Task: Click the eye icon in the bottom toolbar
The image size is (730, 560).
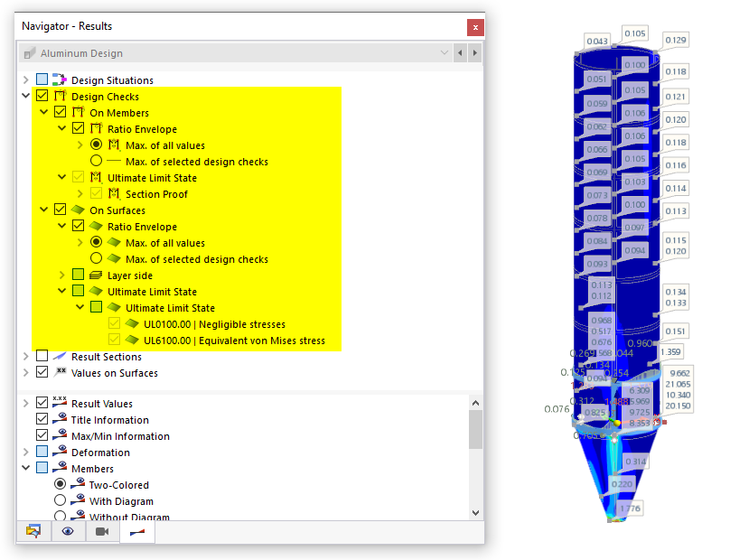Action: coord(67,531)
